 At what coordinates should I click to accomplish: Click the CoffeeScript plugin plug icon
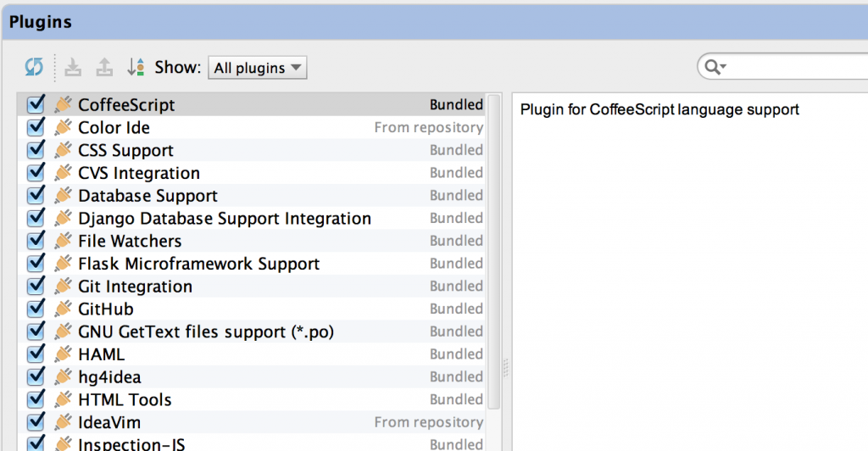click(63, 104)
